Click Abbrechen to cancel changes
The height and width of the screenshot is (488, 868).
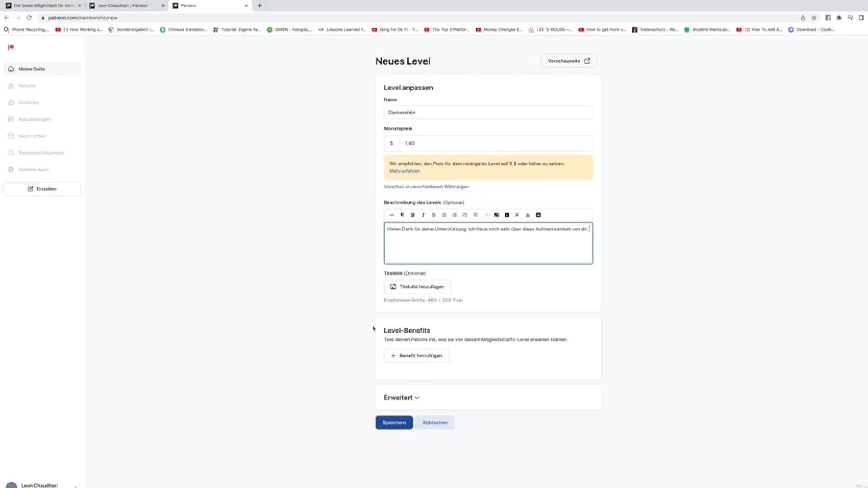point(434,422)
